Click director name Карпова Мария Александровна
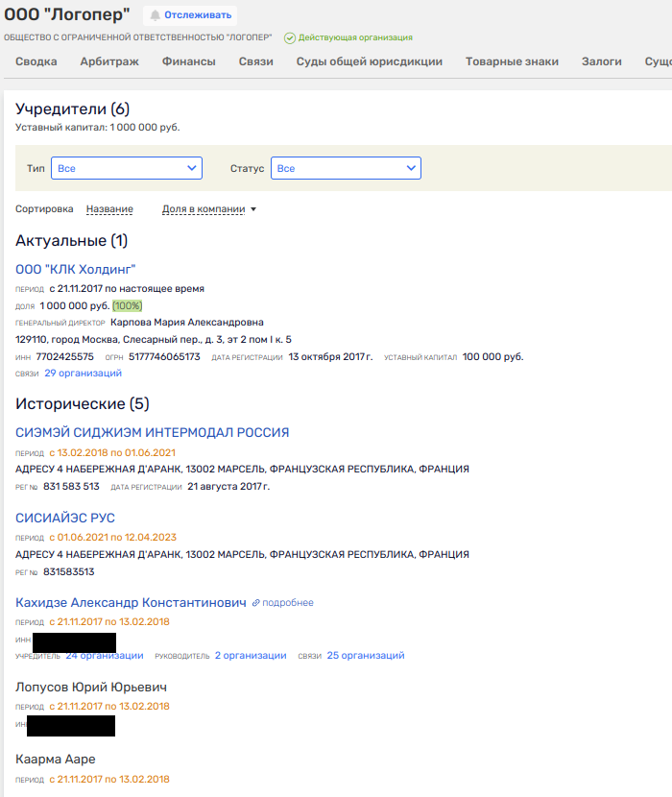The image size is (672, 797). (x=186, y=323)
